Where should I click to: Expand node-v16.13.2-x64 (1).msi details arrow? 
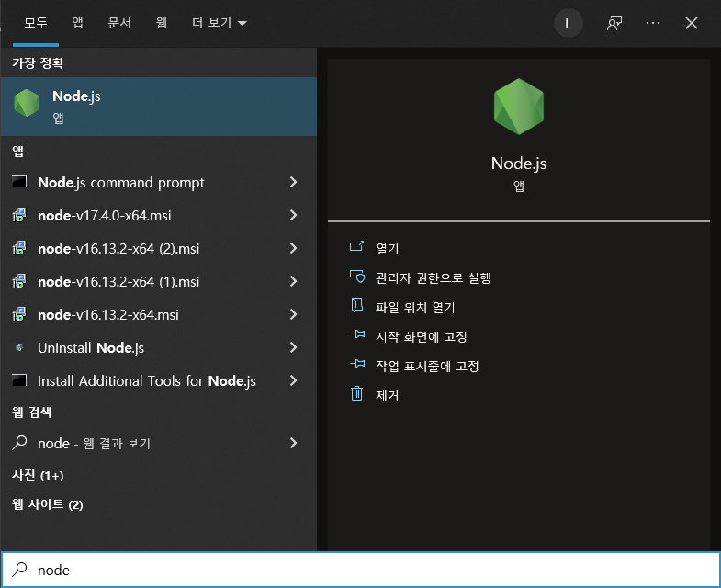click(x=293, y=281)
